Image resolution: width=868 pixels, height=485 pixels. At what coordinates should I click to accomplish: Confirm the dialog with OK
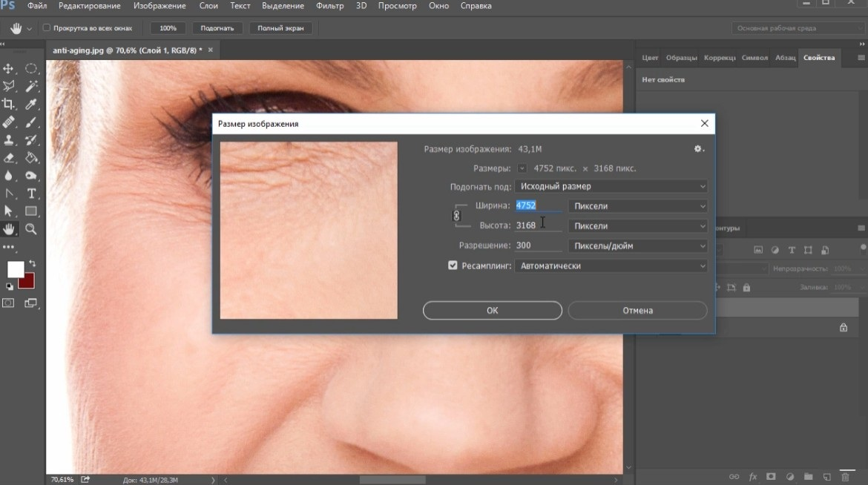tap(492, 311)
